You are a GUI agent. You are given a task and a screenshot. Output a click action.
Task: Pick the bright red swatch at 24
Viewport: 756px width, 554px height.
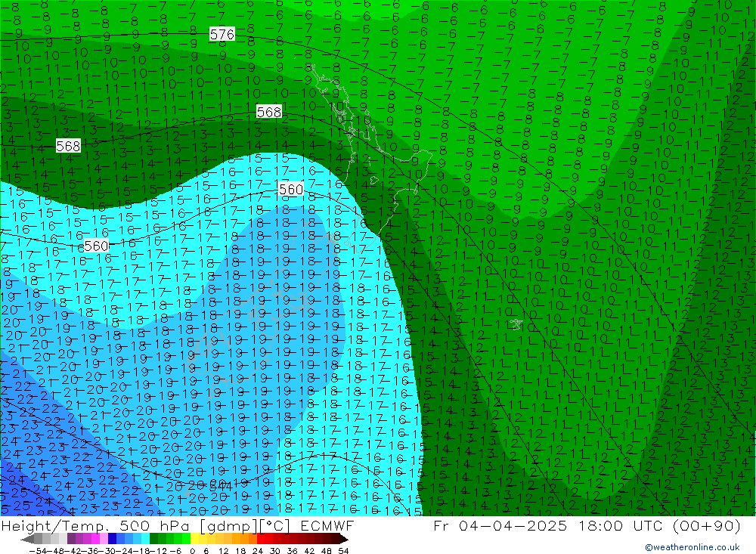pyautogui.click(x=261, y=539)
